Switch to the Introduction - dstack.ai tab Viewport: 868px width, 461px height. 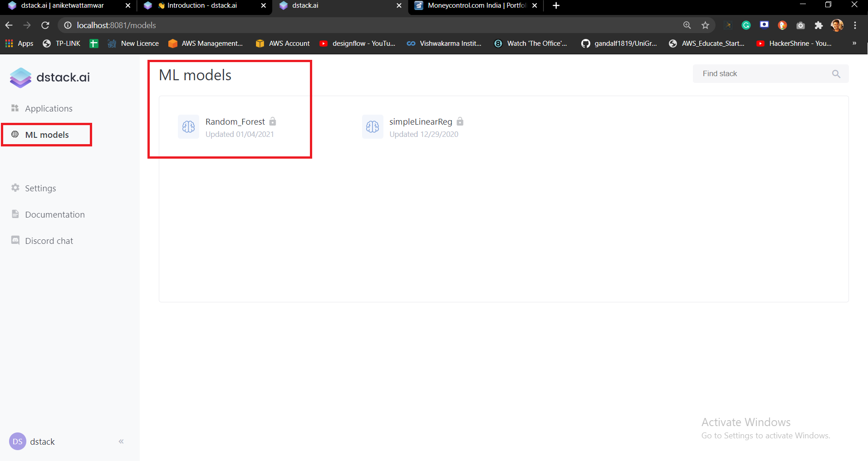pyautogui.click(x=204, y=6)
